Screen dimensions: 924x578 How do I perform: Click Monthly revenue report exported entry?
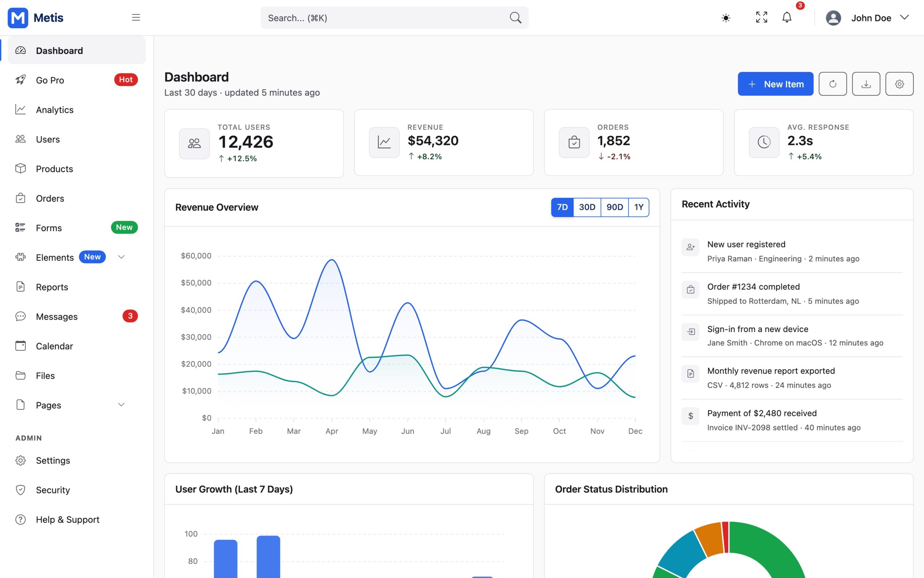click(792, 378)
